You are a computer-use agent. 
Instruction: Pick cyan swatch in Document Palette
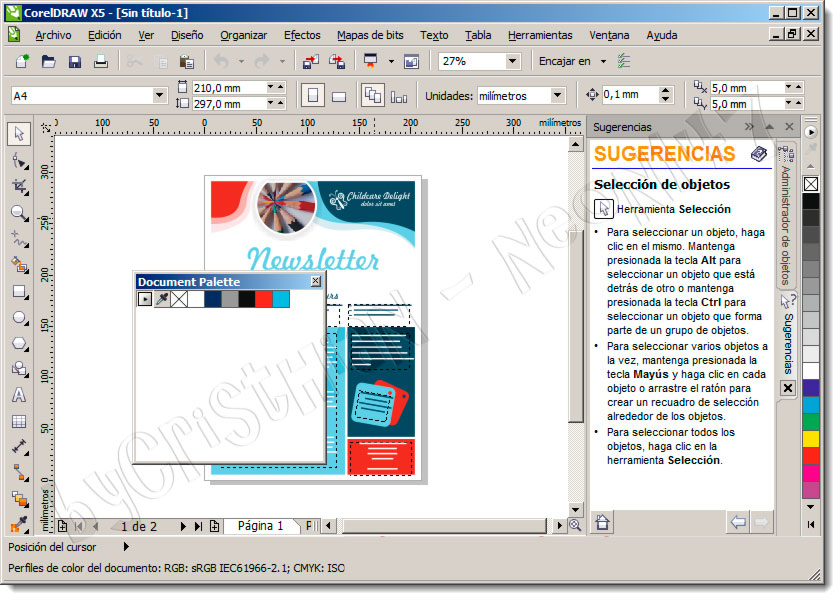281,299
